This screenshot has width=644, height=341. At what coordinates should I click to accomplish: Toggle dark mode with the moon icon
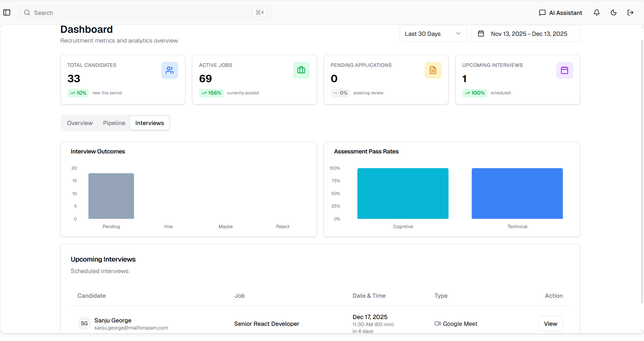click(613, 13)
